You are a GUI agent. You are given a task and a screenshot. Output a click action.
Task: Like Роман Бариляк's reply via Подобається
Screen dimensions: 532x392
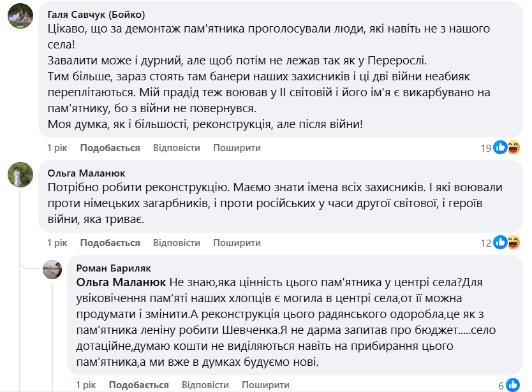pyautogui.click(x=138, y=385)
